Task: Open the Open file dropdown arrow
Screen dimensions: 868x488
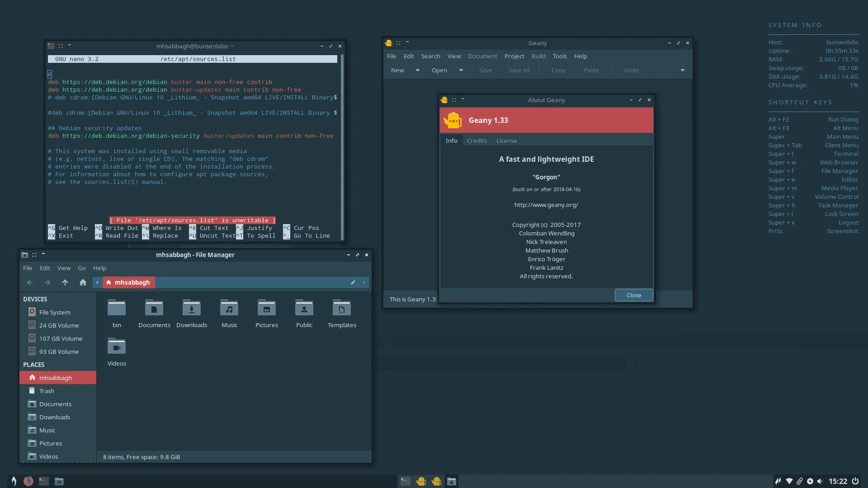Action: coord(461,70)
